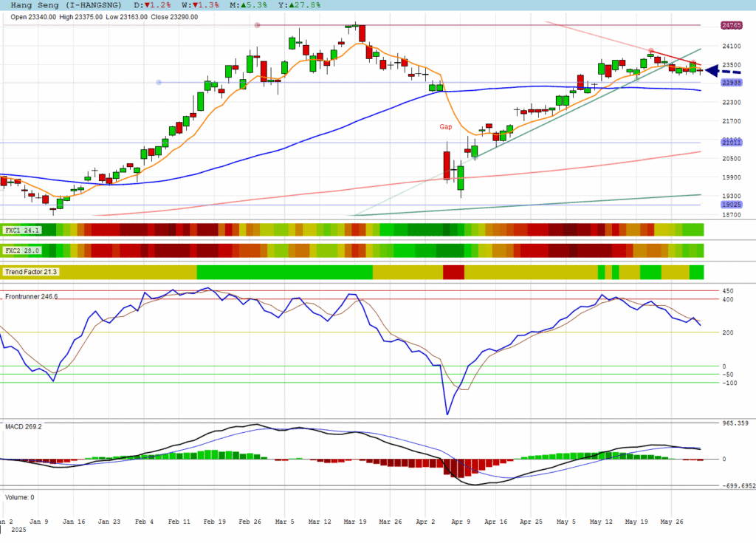Viewport: 756px width, 543px height.
Task: Click the Frontrunner 450 scale label
Action: click(727, 291)
